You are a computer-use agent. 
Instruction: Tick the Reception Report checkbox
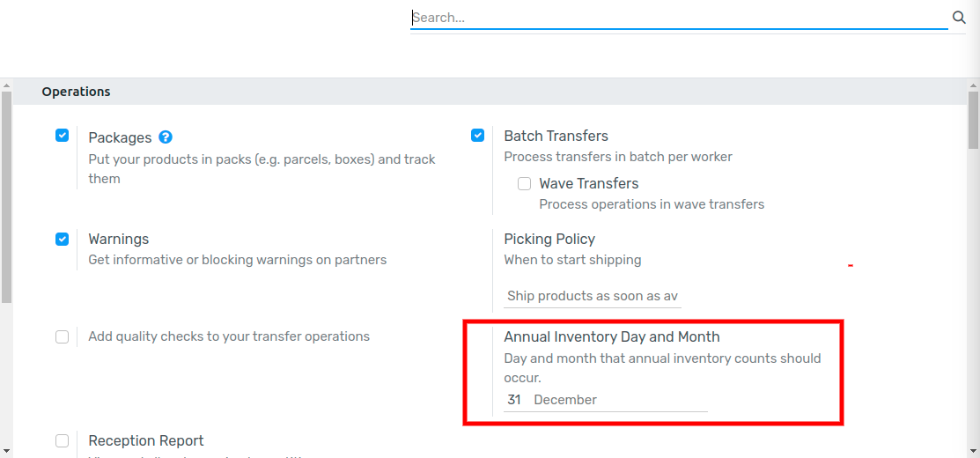[63, 440]
